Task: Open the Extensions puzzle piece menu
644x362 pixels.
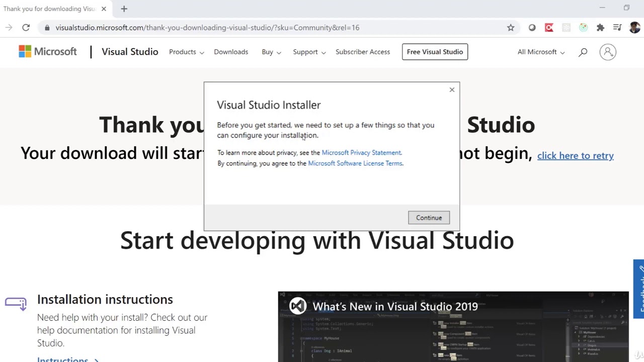Action: (600, 28)
